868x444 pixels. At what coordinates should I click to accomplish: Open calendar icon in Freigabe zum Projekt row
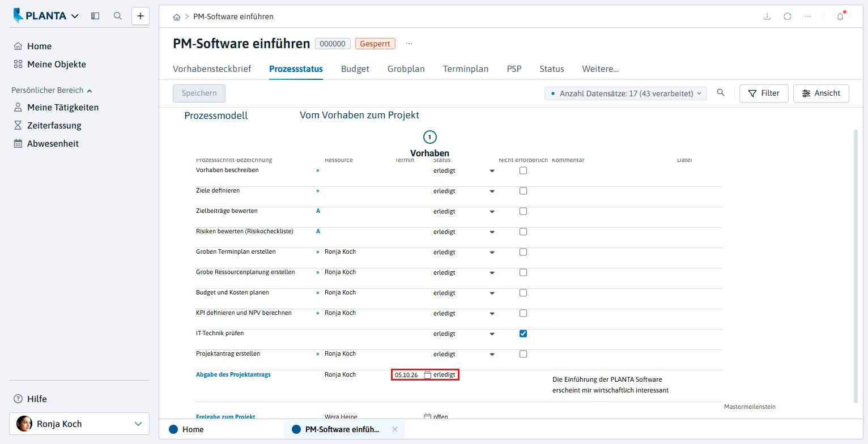428,417
